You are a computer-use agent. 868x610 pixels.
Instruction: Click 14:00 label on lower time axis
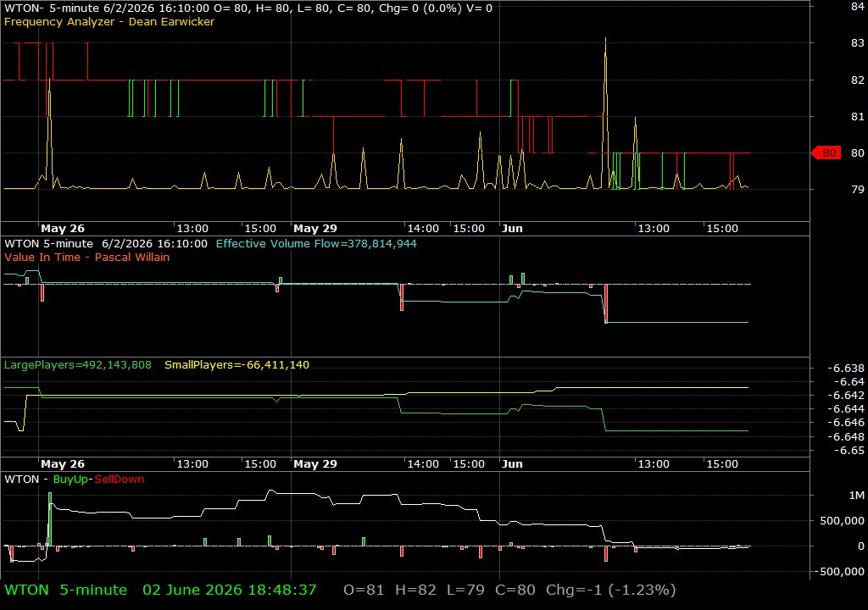pos(423,464)
